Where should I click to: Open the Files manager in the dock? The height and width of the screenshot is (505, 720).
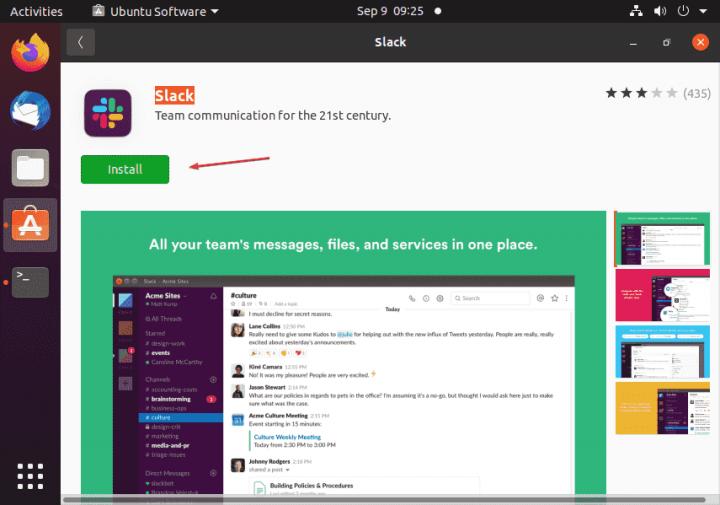[x=30, y=167]
